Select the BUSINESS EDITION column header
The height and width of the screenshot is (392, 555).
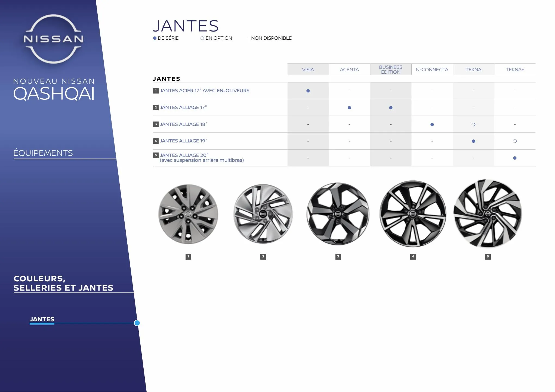[x=391, y=70]
